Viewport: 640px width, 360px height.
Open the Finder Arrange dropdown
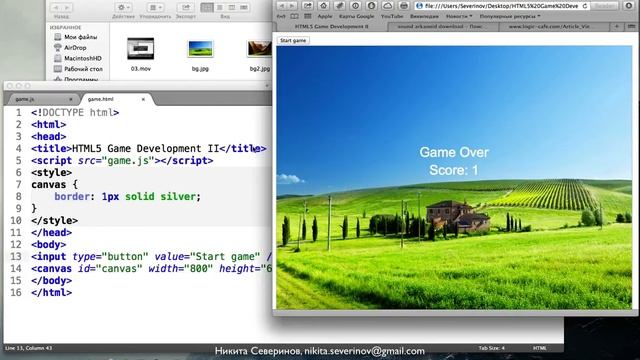tap(155, 7)
